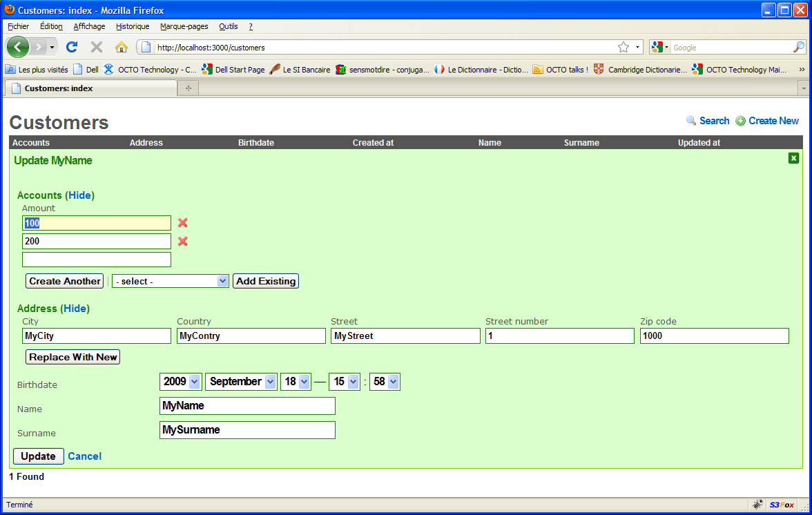Click the Create New link

[x=773, y=121]
